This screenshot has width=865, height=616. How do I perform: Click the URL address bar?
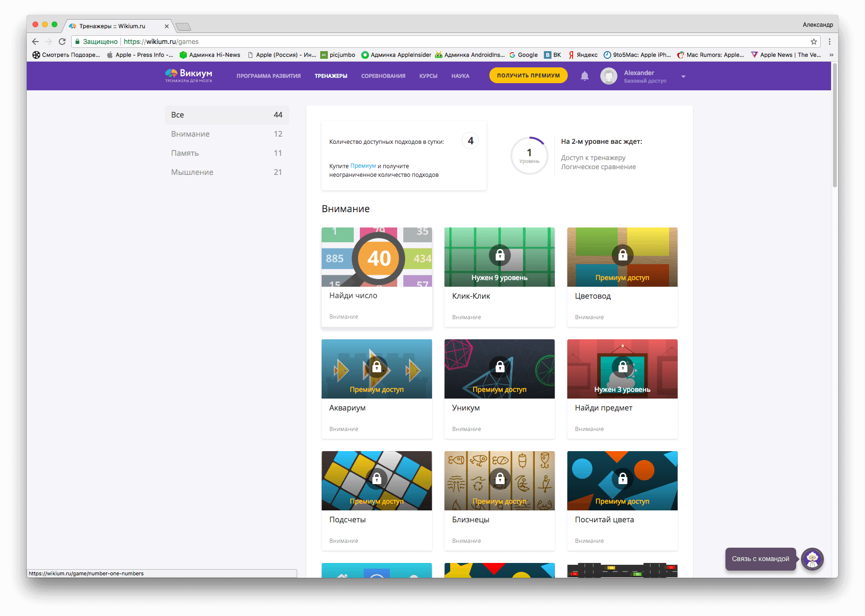click(x=430, y=42)
